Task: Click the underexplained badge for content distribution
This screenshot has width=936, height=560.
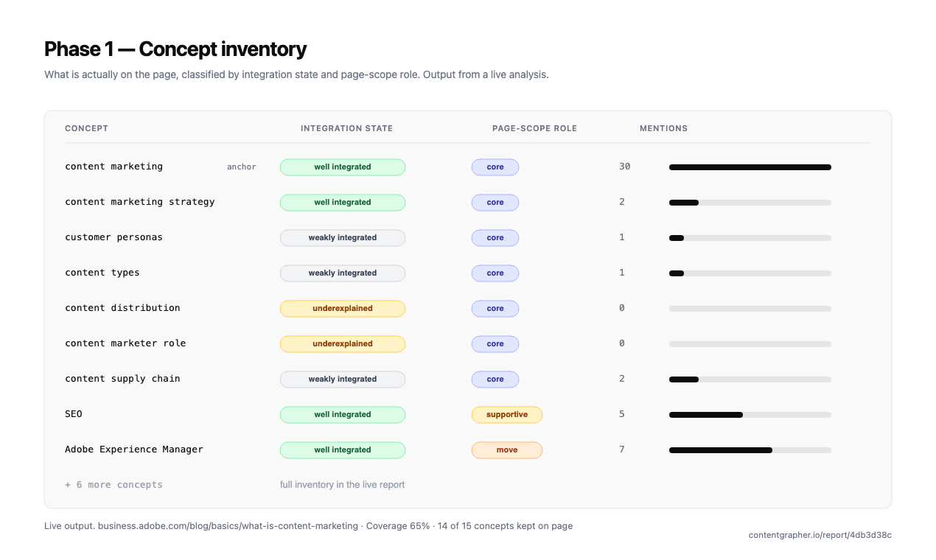Action: (x=343, y=309)
